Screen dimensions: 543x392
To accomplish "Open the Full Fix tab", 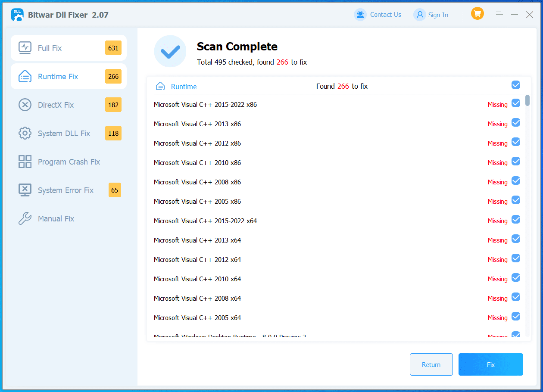I will (x=69, y=48).
